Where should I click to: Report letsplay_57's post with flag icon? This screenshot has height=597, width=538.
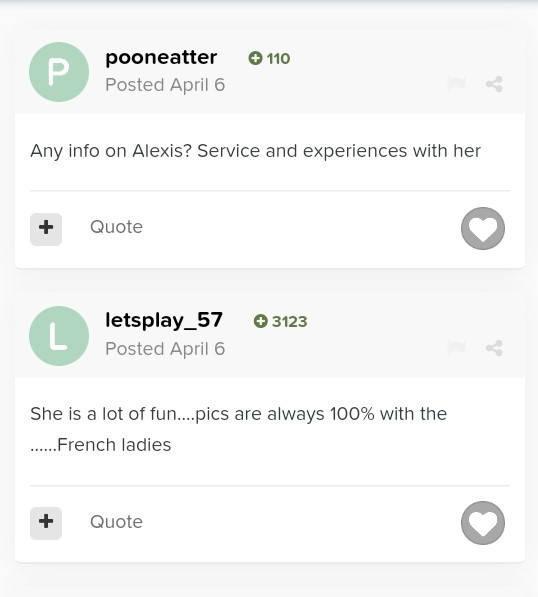click(x=457, y=347)
